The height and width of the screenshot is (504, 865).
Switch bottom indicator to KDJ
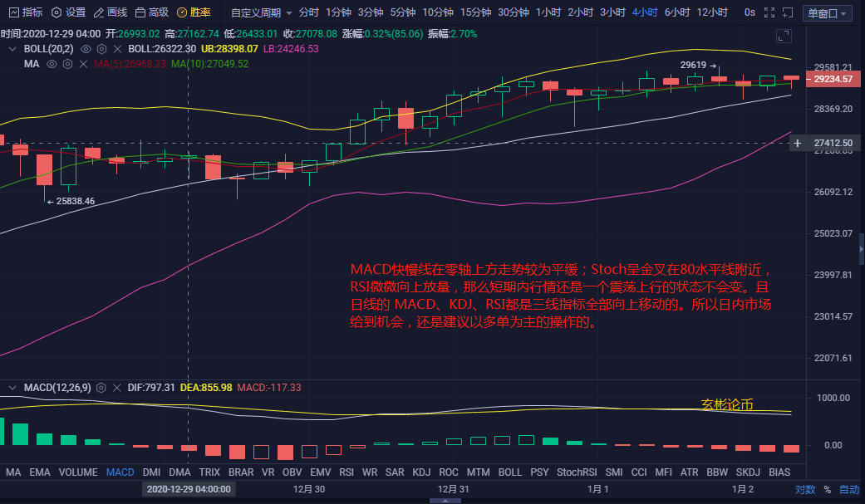point(421,472)
